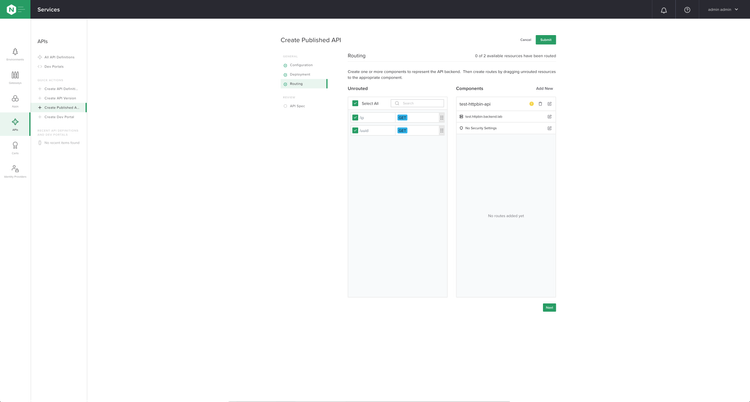
Task: Open Apps section in the sidebar
Action: coord(15,100)
